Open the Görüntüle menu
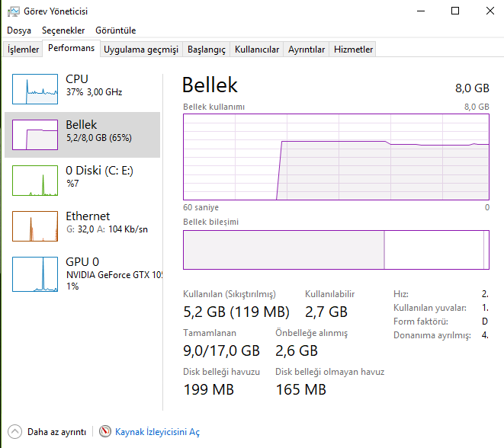The width and height of the screenshot is (504, 448). coord(115,30)
